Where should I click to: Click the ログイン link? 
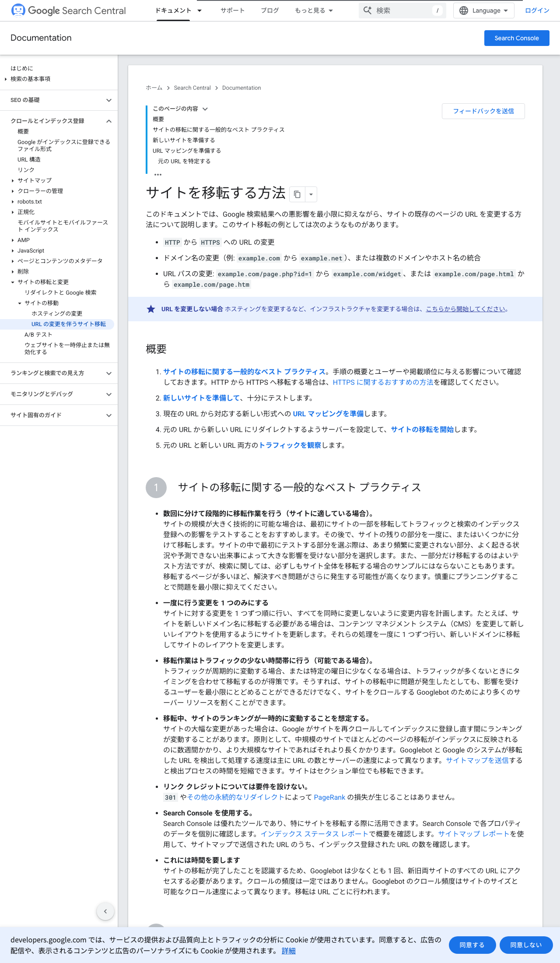coord(537,11)
